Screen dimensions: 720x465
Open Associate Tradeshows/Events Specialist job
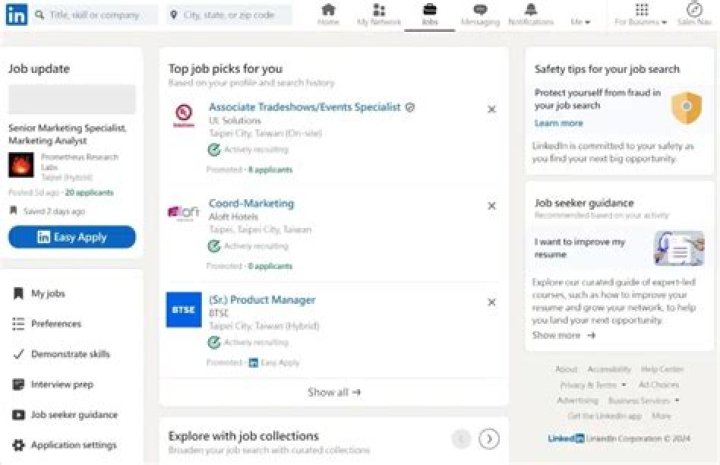tap(304, 107)
